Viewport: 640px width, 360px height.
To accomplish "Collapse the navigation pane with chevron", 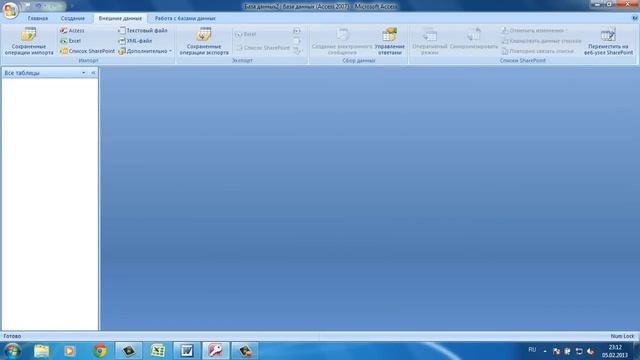I will point(93,73).
